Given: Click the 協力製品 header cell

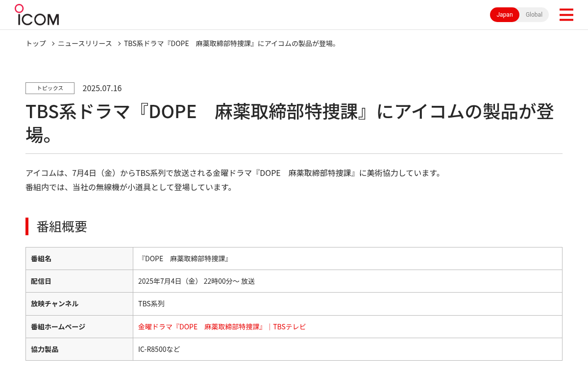Looking at the screenshot, I should click(x=79, y=349).
